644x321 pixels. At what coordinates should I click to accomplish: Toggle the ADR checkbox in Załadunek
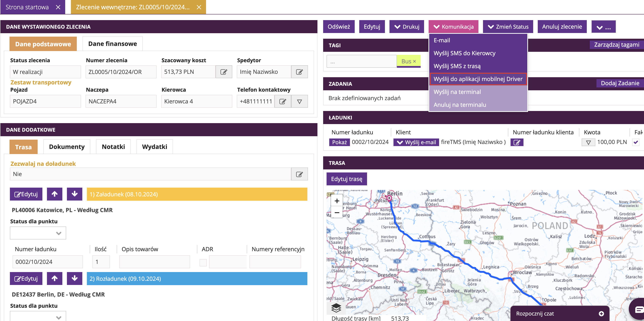[203, 262]
